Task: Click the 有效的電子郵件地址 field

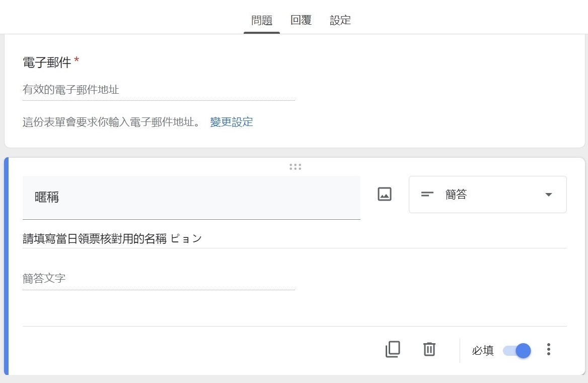Action: coord(159,90)
